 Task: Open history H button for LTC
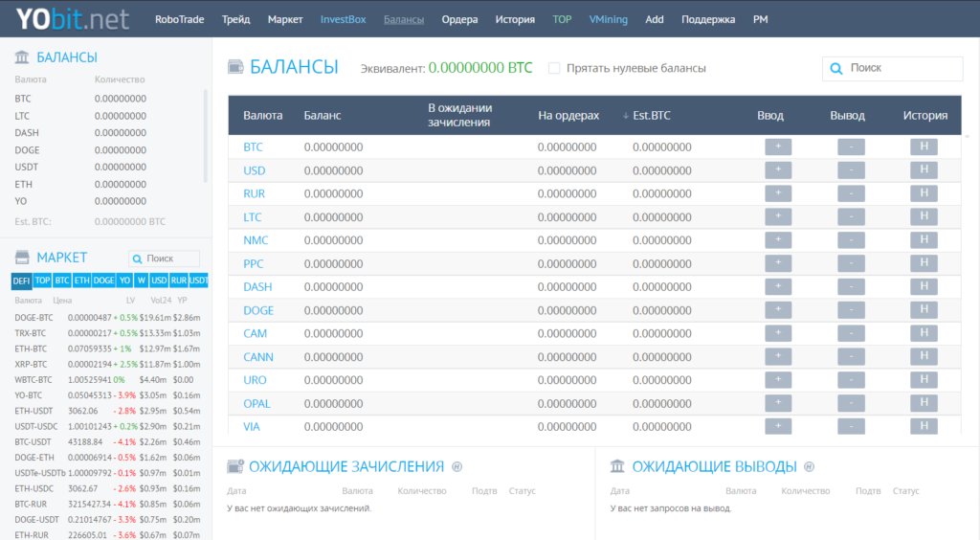(924, 217)
